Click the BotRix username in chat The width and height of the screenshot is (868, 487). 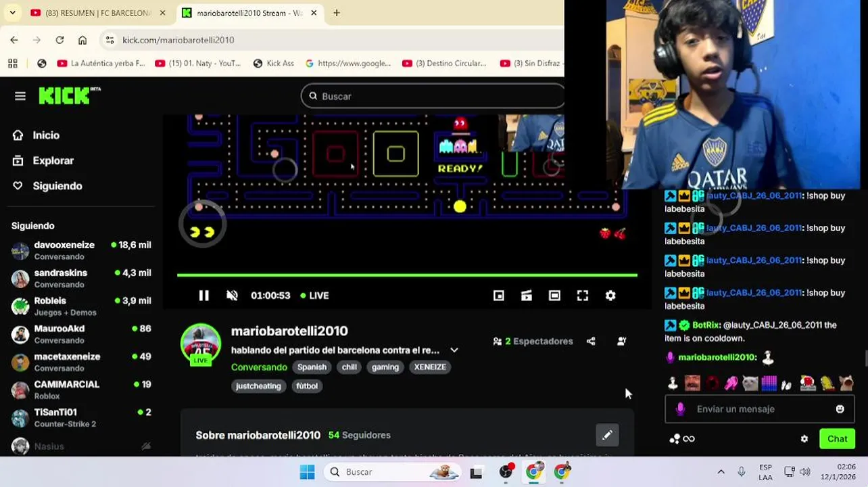coord(706,325)
